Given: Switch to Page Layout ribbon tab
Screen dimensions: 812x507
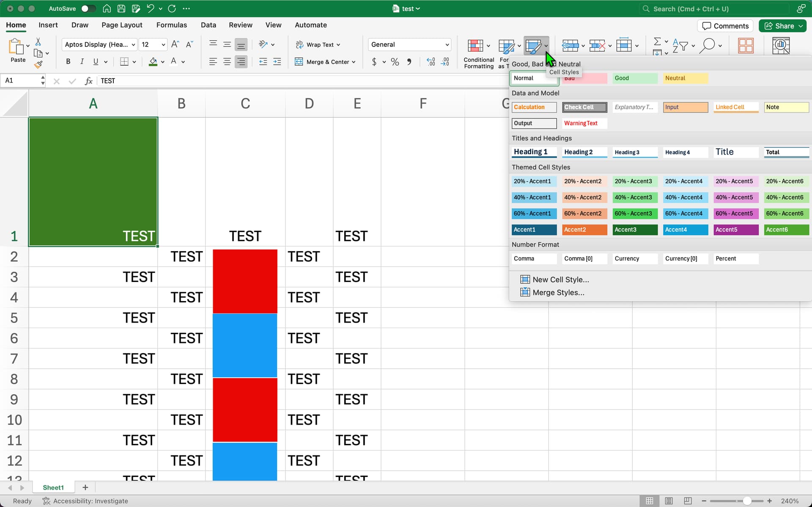Looking at the screenshot, I should point(122,25).
